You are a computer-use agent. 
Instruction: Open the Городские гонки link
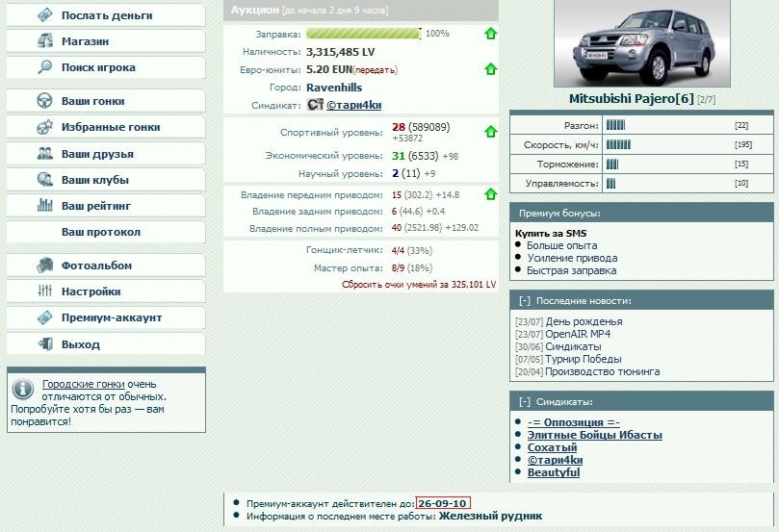coord(84,384)
